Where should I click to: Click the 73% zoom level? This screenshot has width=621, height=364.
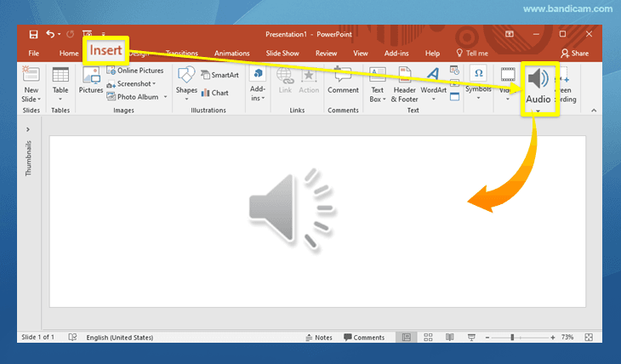(567, 337)
